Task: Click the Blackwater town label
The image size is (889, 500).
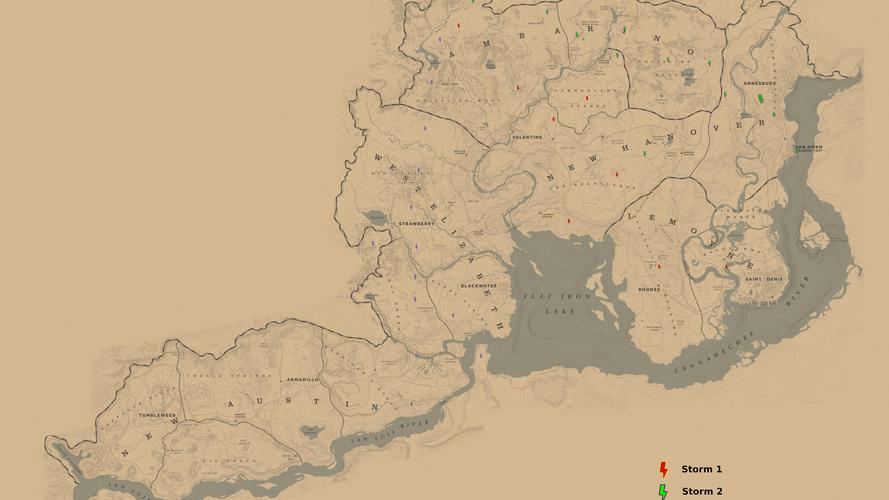Action: click(x=478, y=286)
